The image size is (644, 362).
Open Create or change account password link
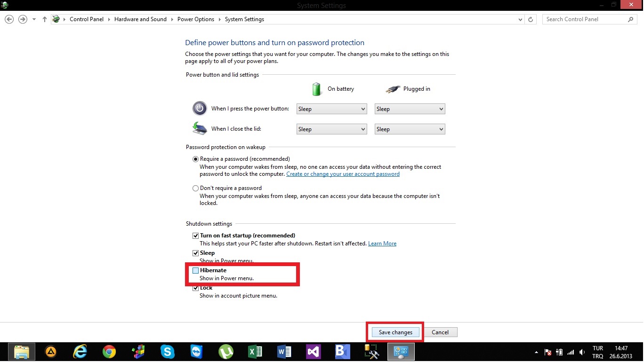coord(343,174)
